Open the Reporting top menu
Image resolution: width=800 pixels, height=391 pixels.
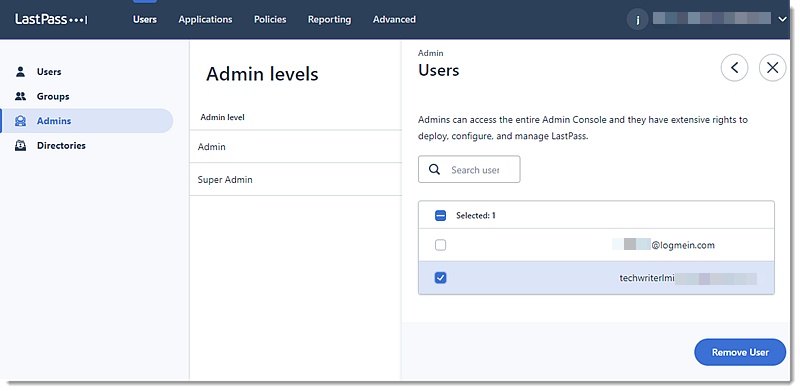[x=329, y=19]
